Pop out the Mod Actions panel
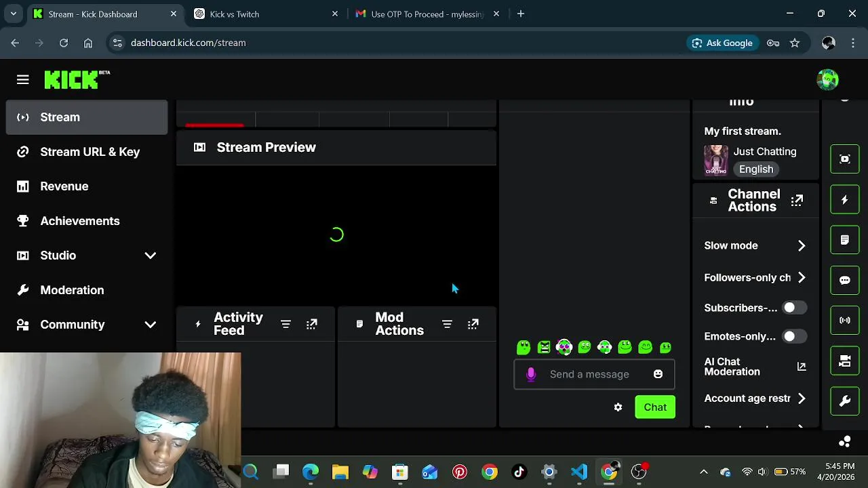Image resolution: width=868 pixels, height=488 pixels. (473, 325)
